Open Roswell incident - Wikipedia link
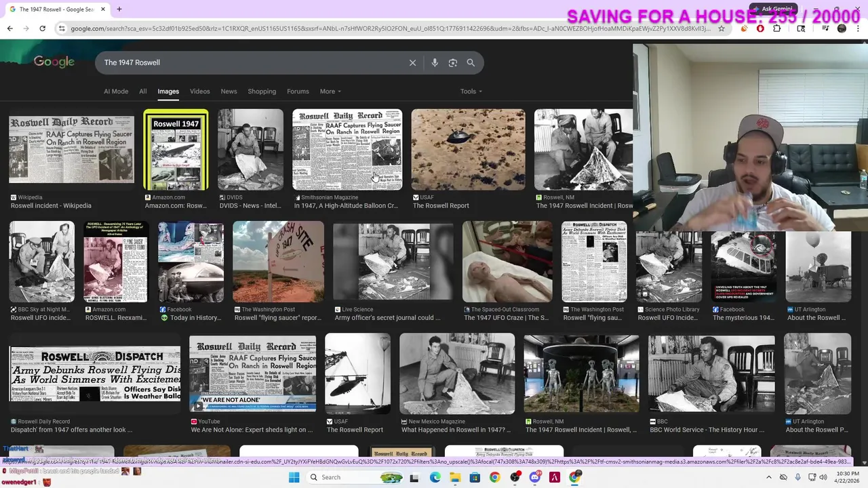This screenshot has width=868, height=488. pos(51,206)
